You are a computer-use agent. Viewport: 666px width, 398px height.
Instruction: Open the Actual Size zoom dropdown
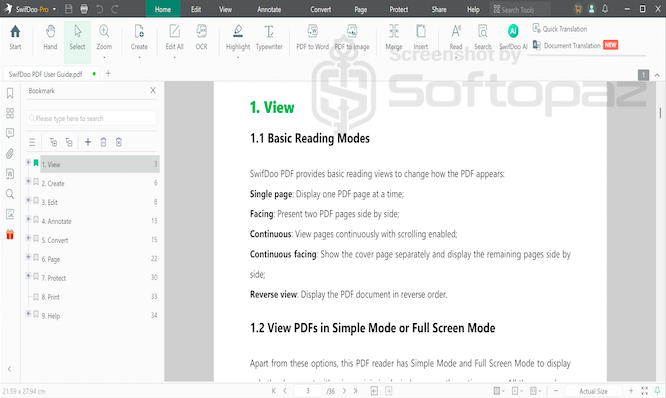593,391
